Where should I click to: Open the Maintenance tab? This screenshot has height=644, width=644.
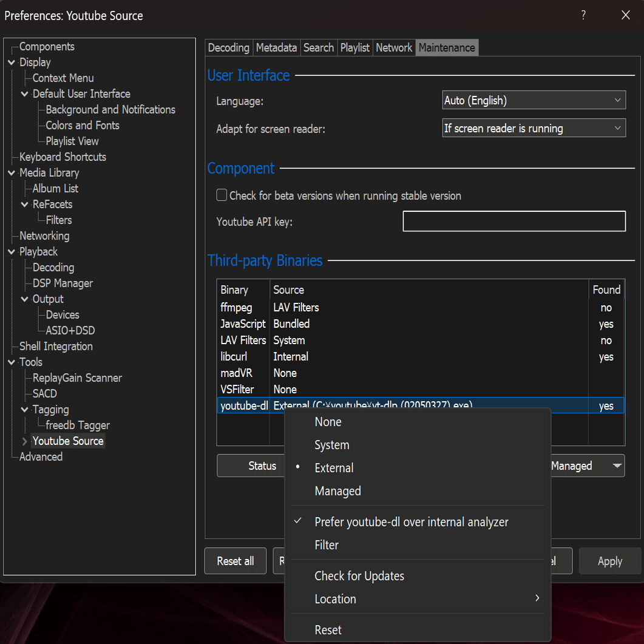[447, 47]
